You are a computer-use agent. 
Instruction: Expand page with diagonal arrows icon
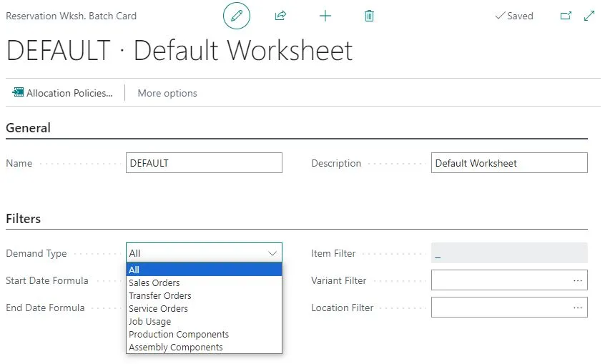click(x=589, y=16)
